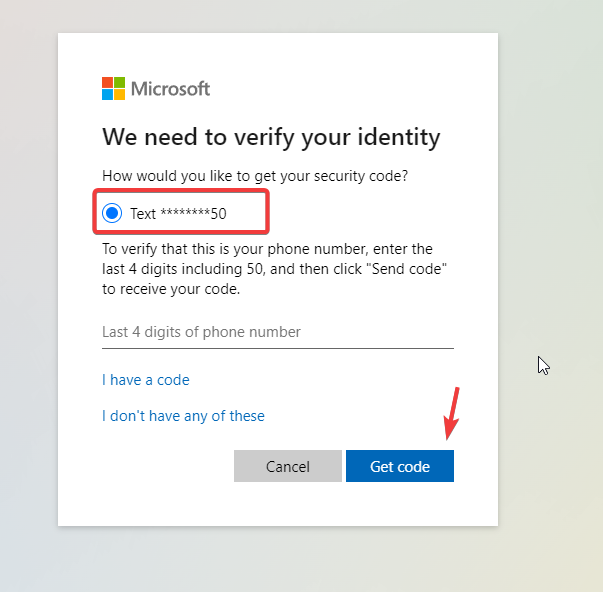Click the red highlight box border
This screenshot has height=592, width=603.
click(x=267, y=210)
